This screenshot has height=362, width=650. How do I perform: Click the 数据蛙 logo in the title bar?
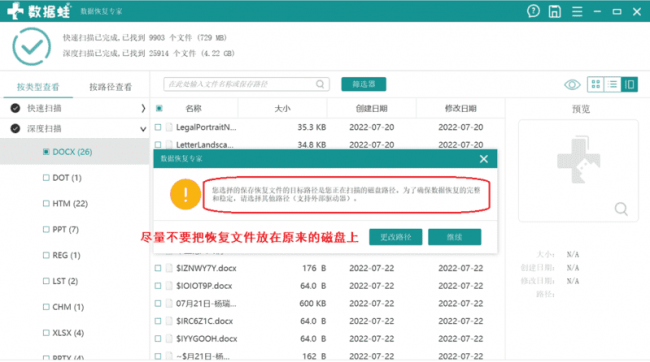click(x=39, y=11)
